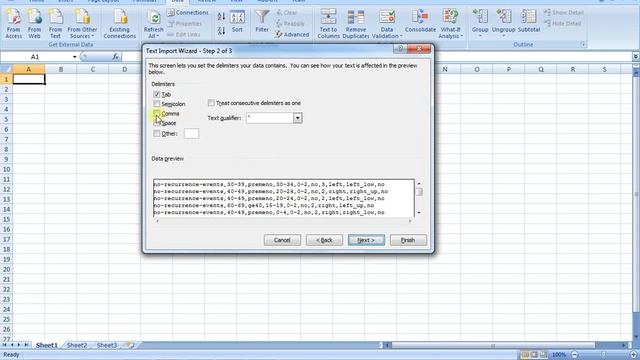Click the Sort Z to A icon
The image size is (640, 360).
221,31
